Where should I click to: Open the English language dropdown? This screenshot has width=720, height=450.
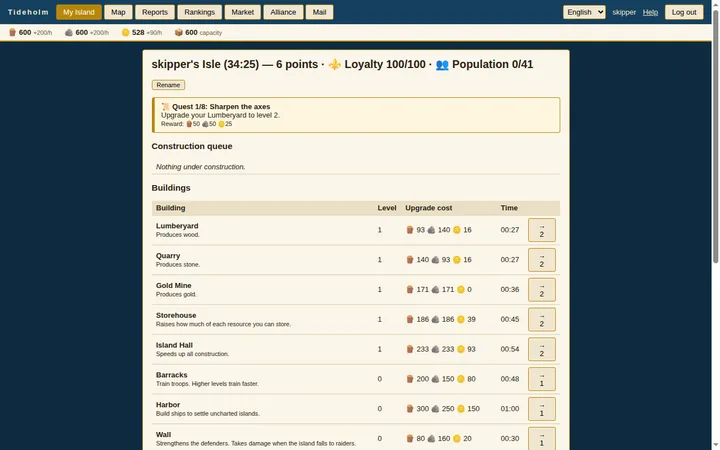tap(584, 12)
